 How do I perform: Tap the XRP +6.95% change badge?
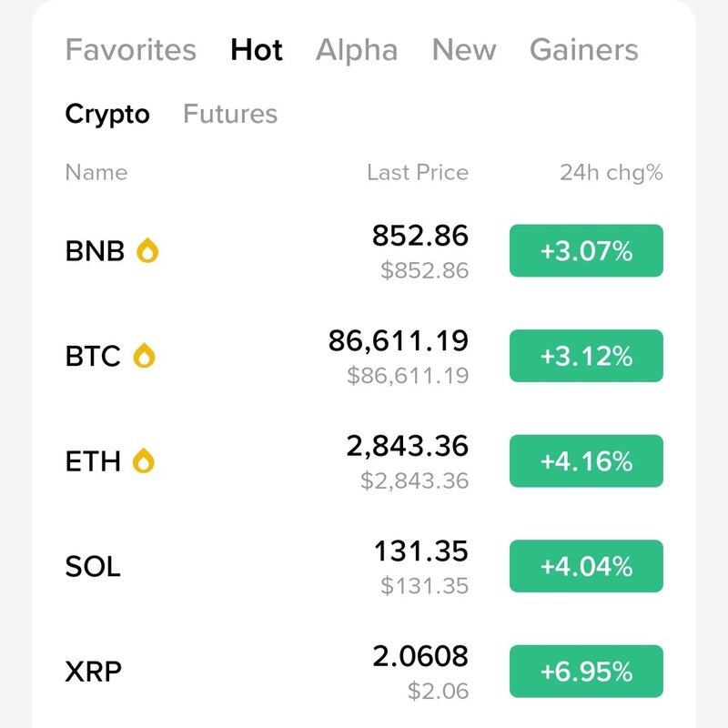[586, 672]
